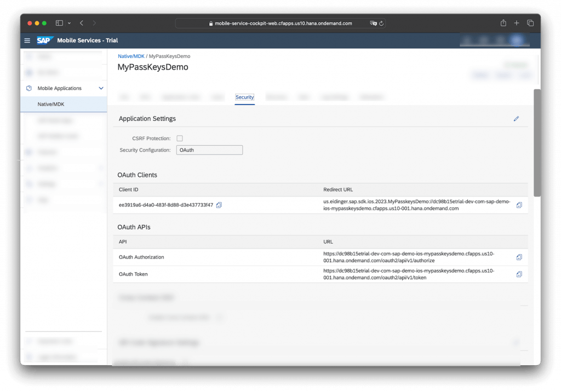
Task: Open the hamburger navigation menu
Action: [27, 41]
